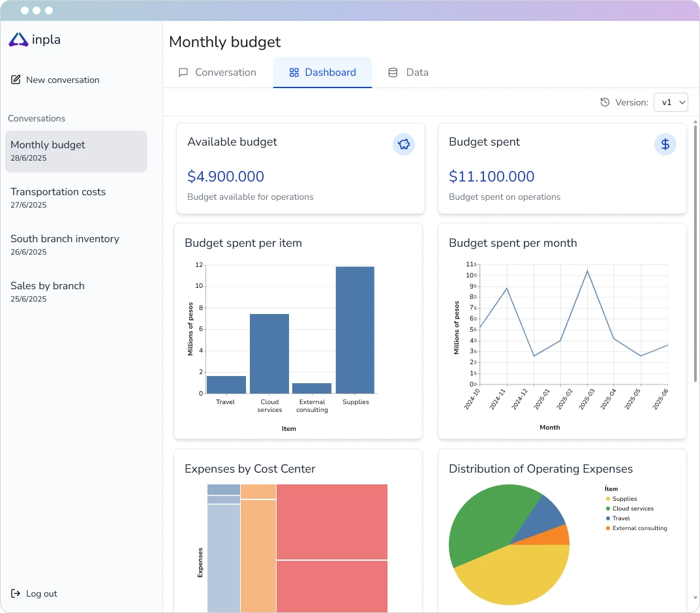Click the Data tab database icon
The height and width of the screenshot is (613, 700).
tap(393, 72)
